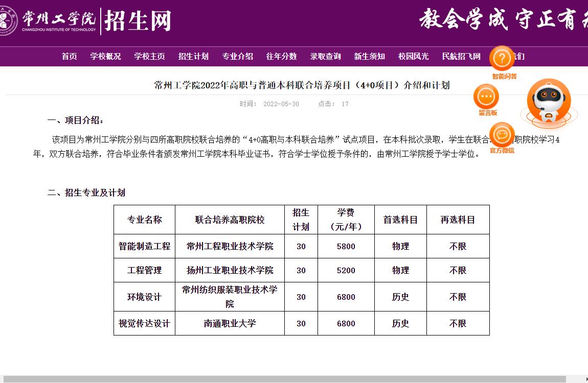
Task: Open 专业介绍 menu item
Action: point(237,57)
